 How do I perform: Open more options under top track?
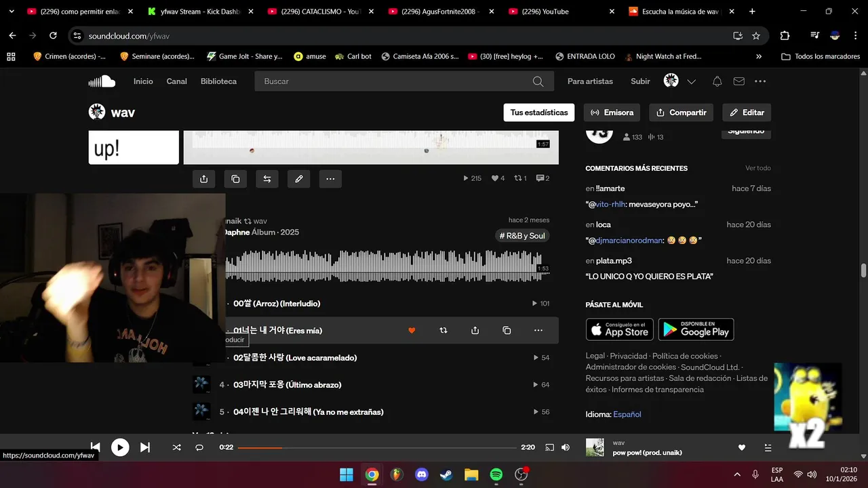click(330, 179)
